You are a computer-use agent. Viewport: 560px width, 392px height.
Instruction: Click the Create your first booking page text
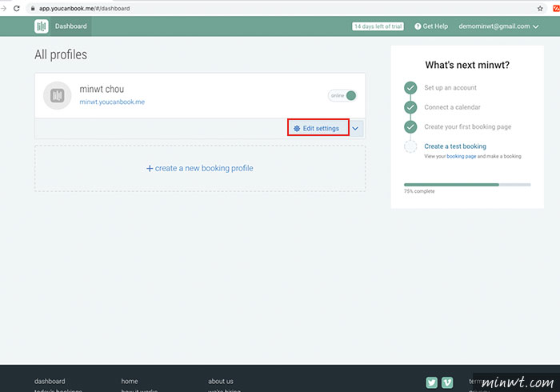click(x=467, y=126)
